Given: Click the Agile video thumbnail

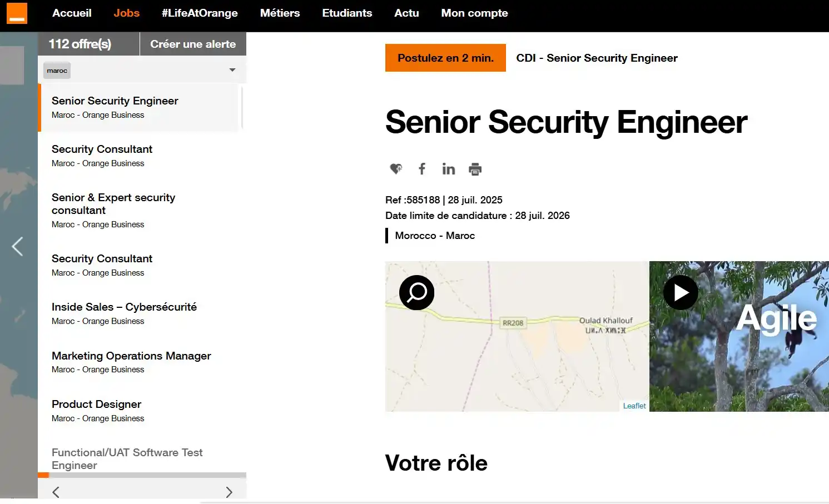Looking at the screenshot, I should coord(739,336).
